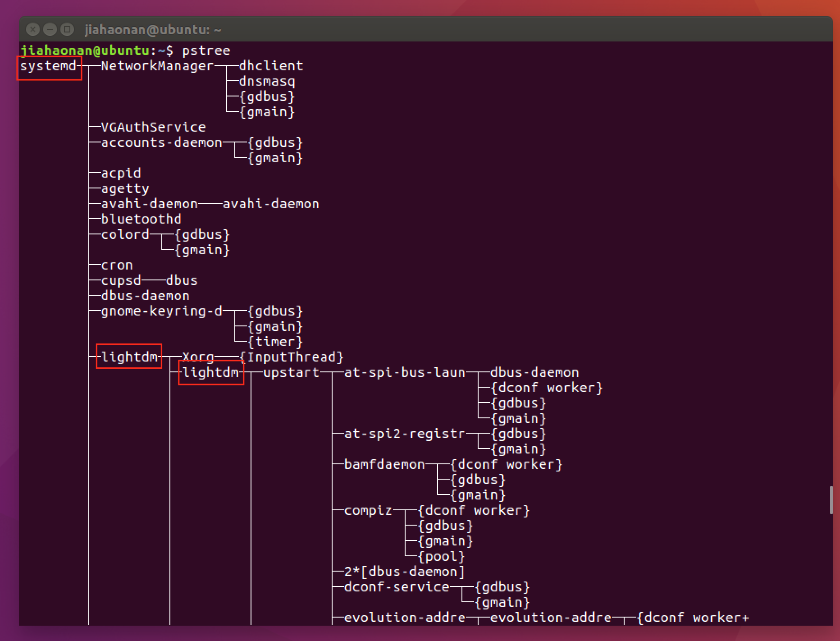Click the systemd root process
Viewport: 840px width, 641px height.
pyautogui.click(x=48, y=66)
